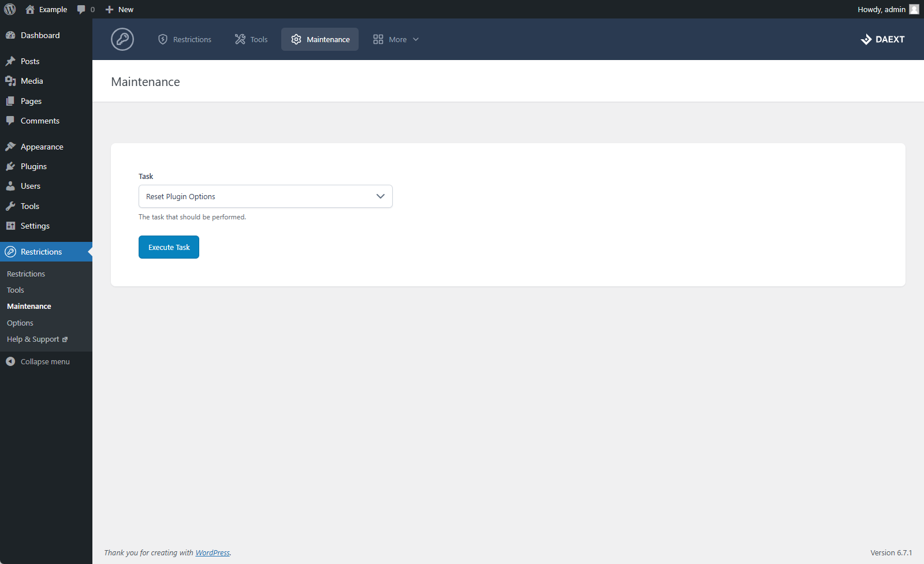Click the Dashboard gauge icon
This screenshot has height=564, width=924.
coord(10,35)
